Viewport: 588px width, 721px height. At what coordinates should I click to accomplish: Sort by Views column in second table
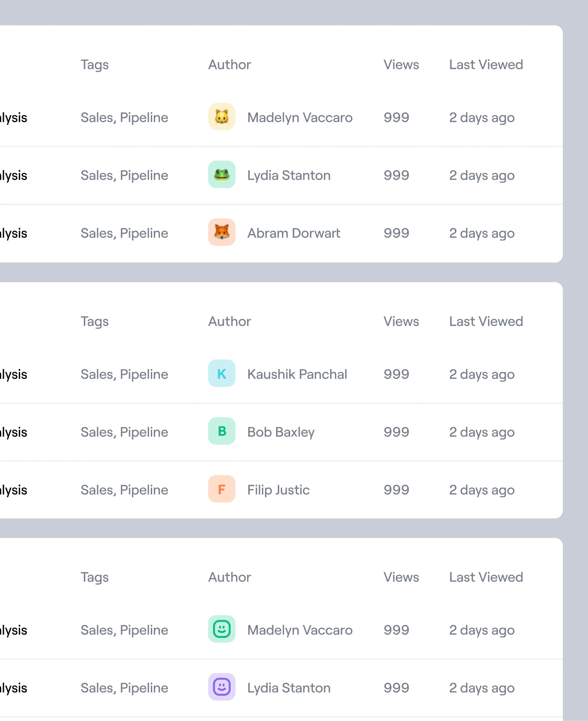[401, 321]
